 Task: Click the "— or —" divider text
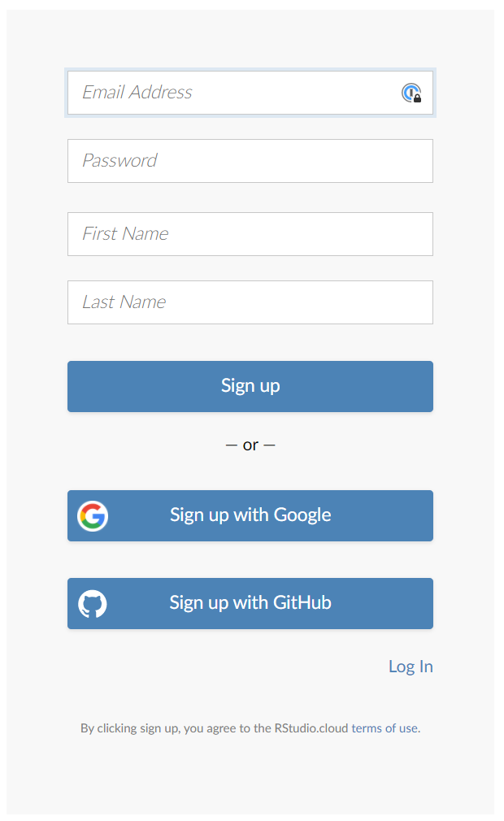(250, 445)
